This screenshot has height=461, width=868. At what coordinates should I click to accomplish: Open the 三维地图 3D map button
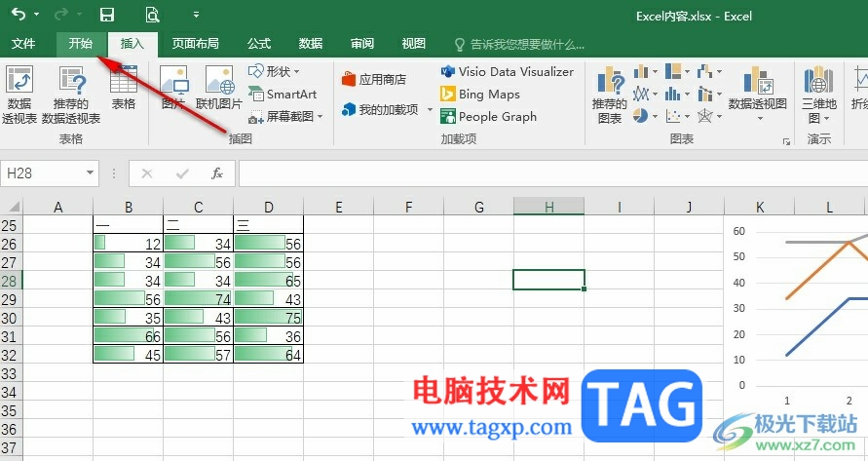(818, 95)
